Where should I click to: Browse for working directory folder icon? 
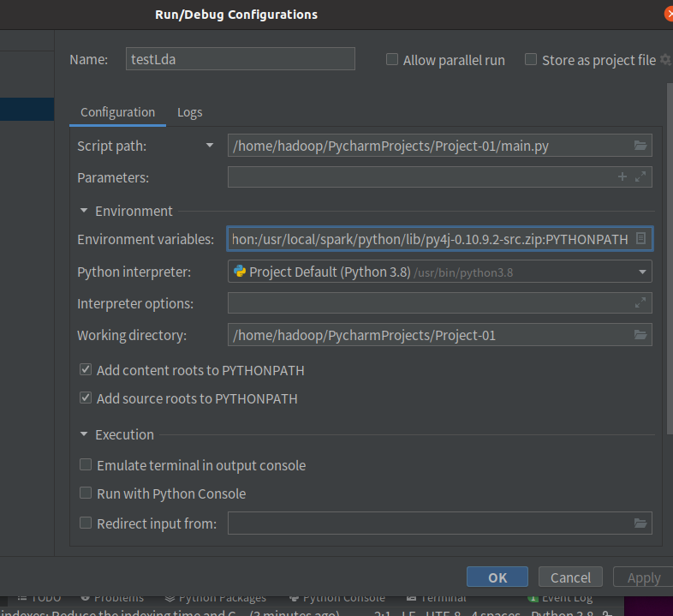[x=640, y=335]
